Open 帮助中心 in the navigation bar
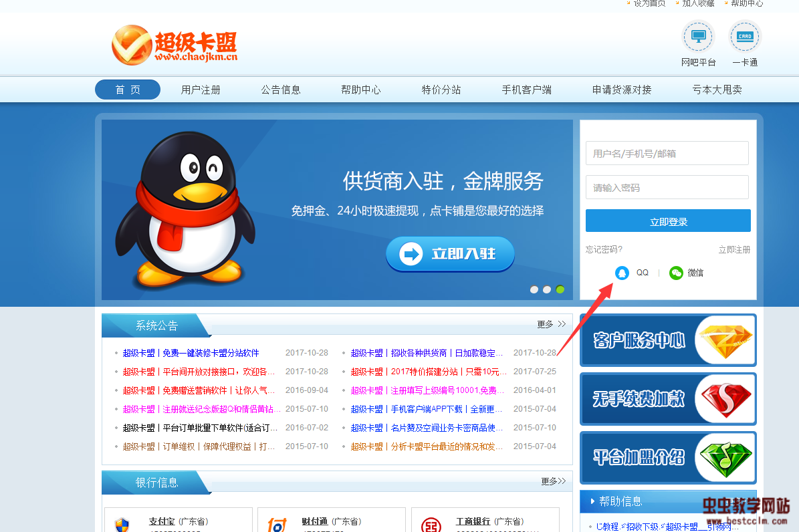Image resolution: width=799 pixels, height=532 pixels. click(x=361, y=90)
